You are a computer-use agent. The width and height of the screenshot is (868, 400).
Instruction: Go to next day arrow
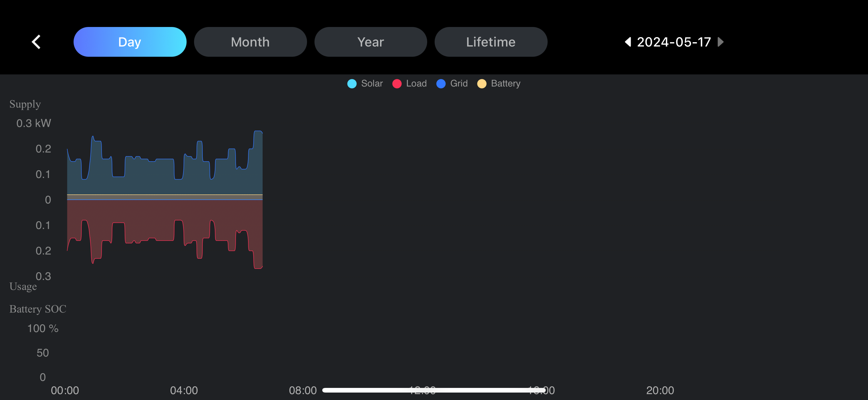pos(721,42)
